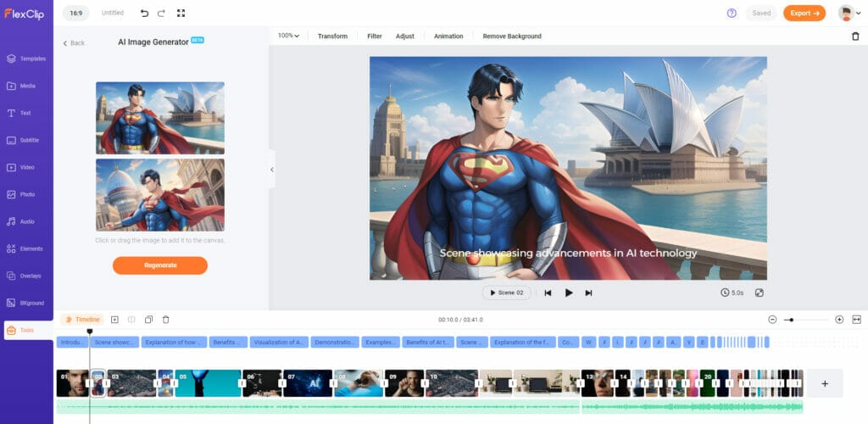The height and width of the screenshot is (424, 868).
Task: Select the Tools panel in sidebar
Action: tap(28, 330)
